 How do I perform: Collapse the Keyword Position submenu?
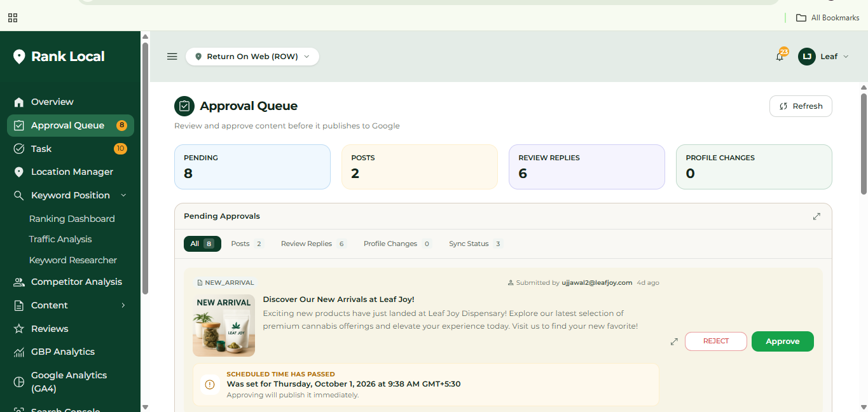[123, 196]
